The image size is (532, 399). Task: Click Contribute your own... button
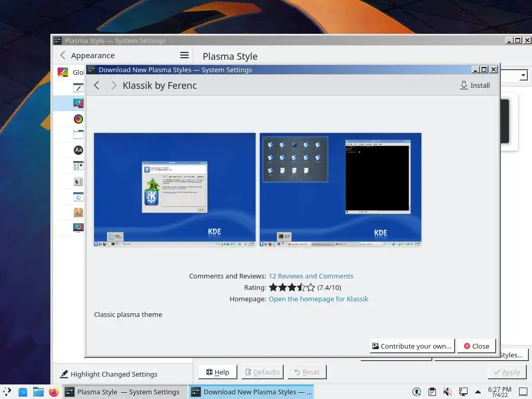coord(412,346)
